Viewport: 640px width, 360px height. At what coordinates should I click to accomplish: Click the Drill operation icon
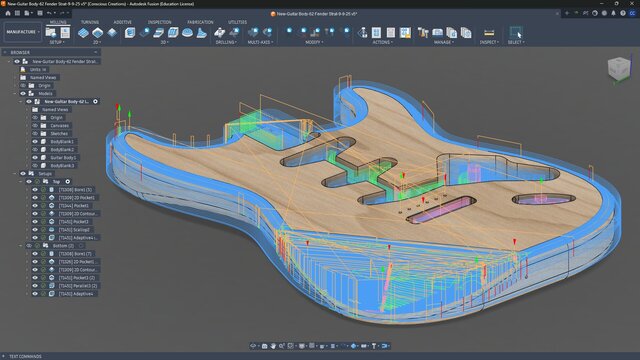(x=220, y=33)
